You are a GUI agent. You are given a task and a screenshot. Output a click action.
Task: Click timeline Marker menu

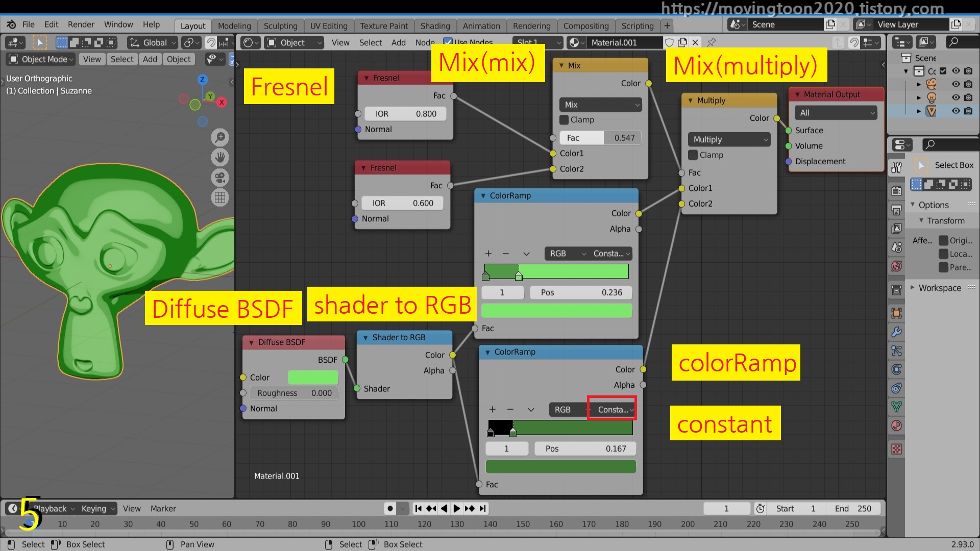[163, 509]
